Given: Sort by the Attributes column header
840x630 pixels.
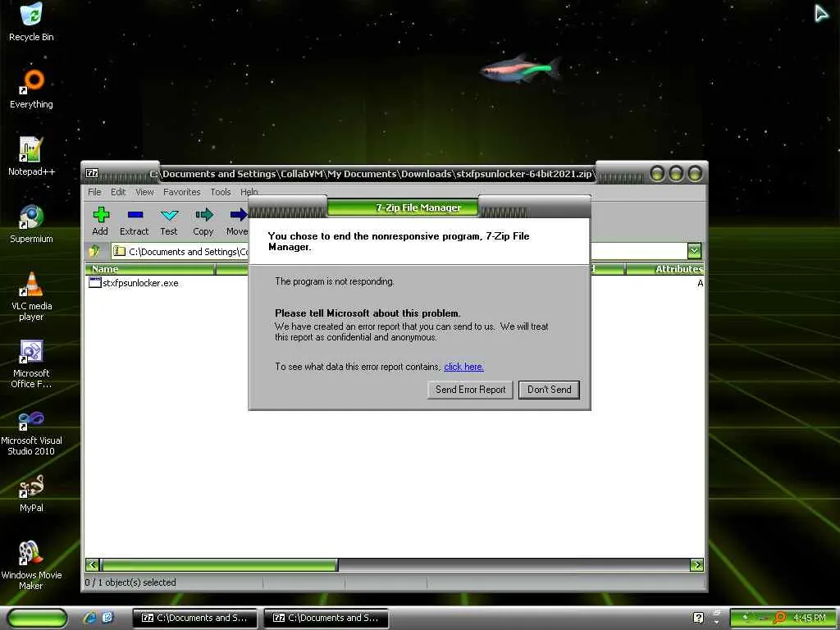Looking at the screenshot, I should [x=664, y=269].
